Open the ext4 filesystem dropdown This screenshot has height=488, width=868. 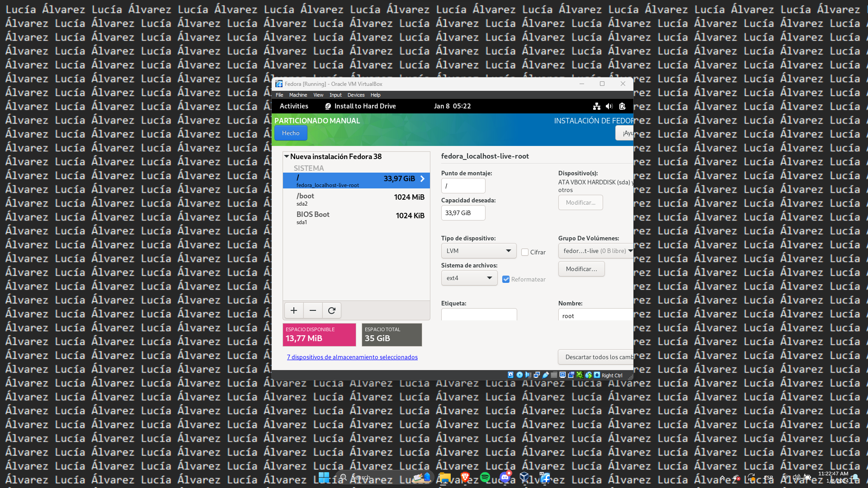(469, 278)
